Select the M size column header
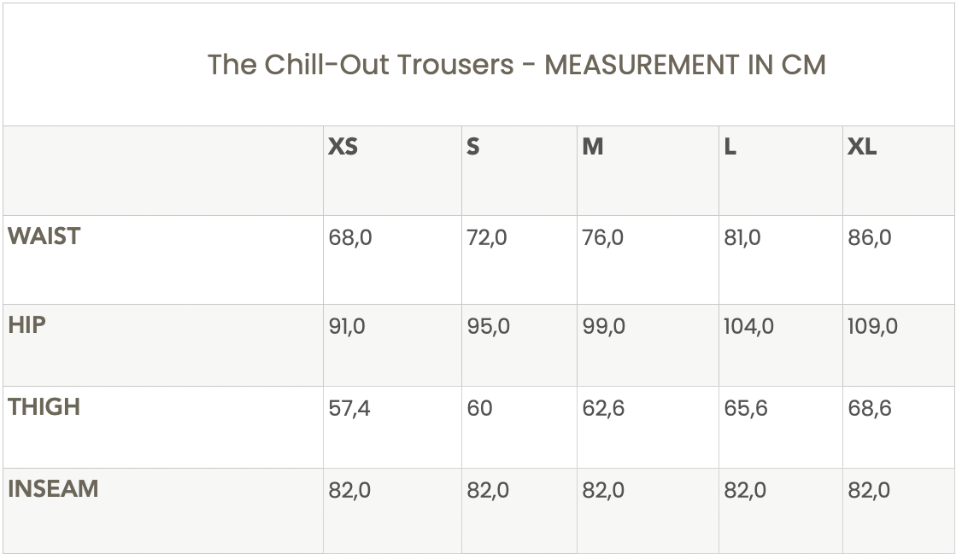 [x=593, y=147]
